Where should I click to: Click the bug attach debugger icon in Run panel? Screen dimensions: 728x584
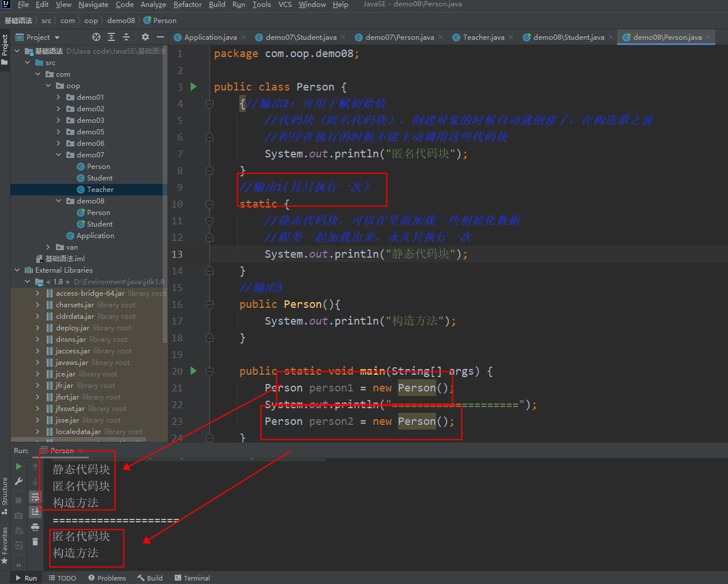click(18, 530)
